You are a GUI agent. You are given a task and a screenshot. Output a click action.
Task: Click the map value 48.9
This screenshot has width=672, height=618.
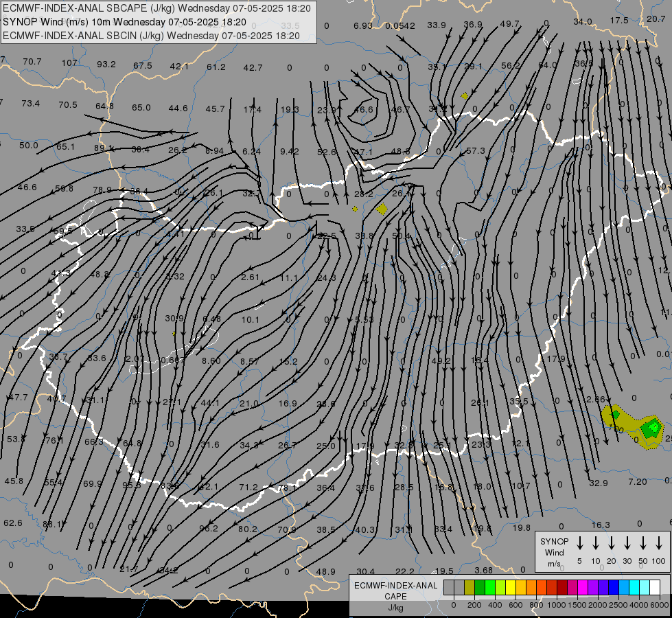click(x=325, y=572)
